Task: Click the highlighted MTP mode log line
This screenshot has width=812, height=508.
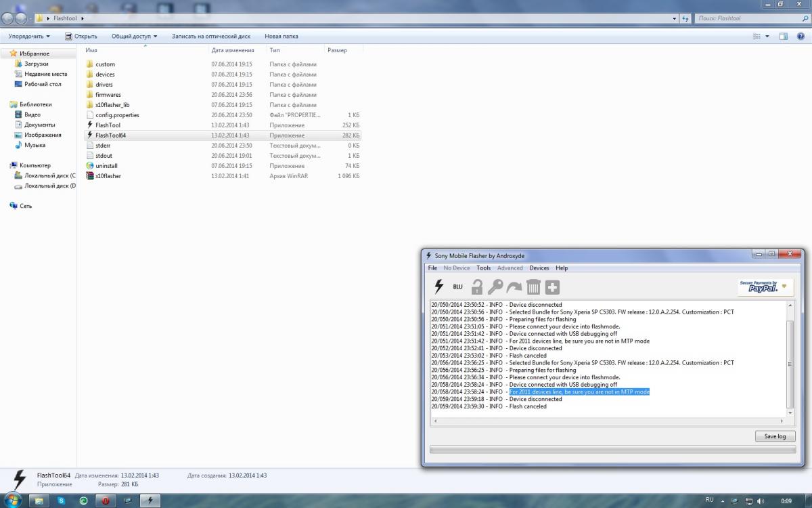Action: click(579, 391)
